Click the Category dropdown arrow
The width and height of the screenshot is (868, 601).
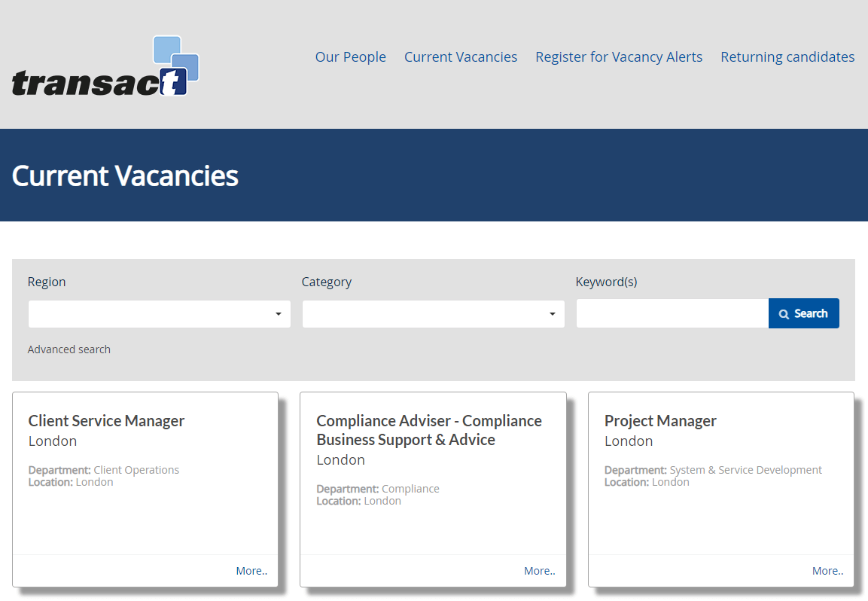pos(553,313)
